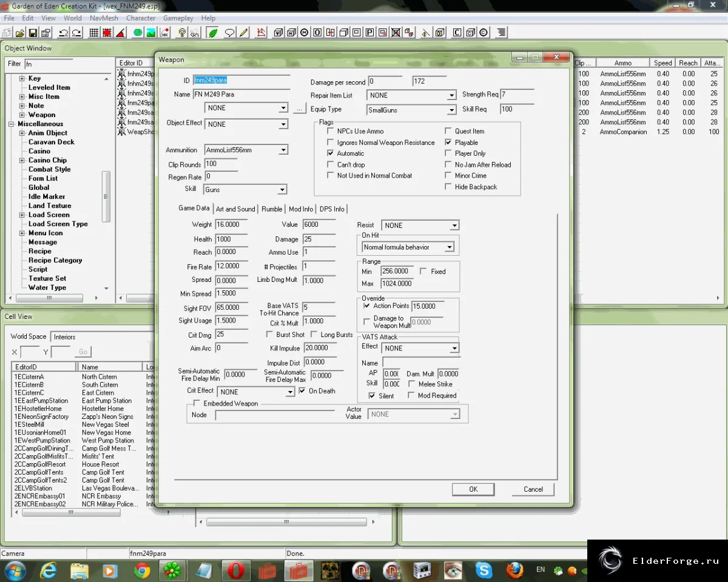Toggle the grid snap toolbar icon
The height and width of the screenshot is (582, 728).
click(x=94, y=33)
